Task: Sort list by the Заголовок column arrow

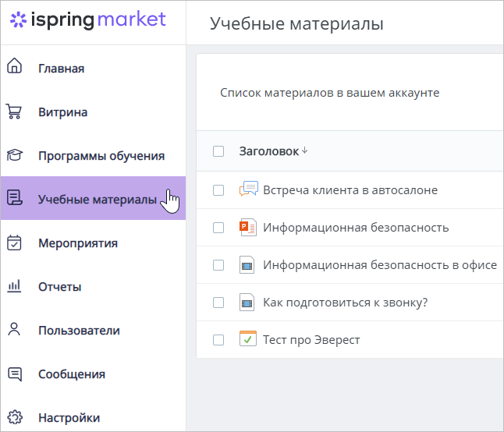Action: tap(305, 150)
